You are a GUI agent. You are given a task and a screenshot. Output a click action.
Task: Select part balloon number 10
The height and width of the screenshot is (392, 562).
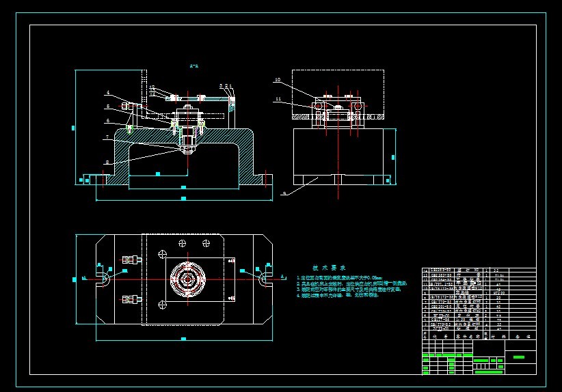pyautogui.click(x=278, y=80)
